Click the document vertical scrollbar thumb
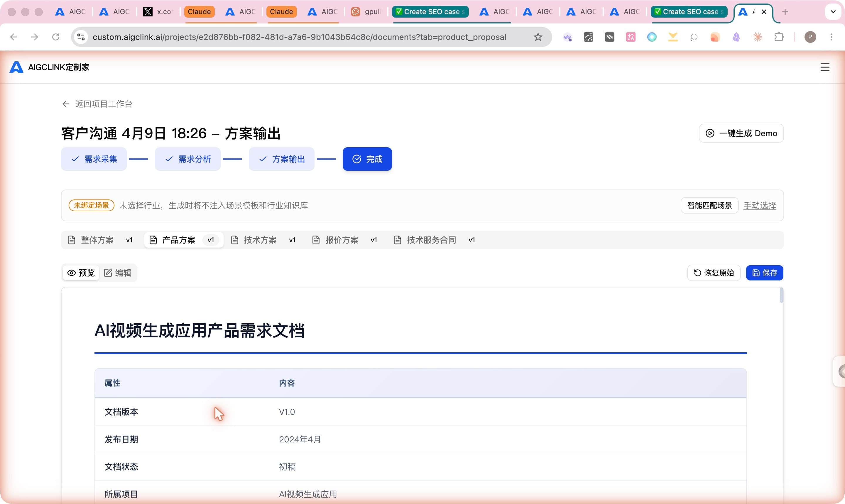The height and width of the screenshot is (504, 845). pyautogui.click(x=782, y=295)
